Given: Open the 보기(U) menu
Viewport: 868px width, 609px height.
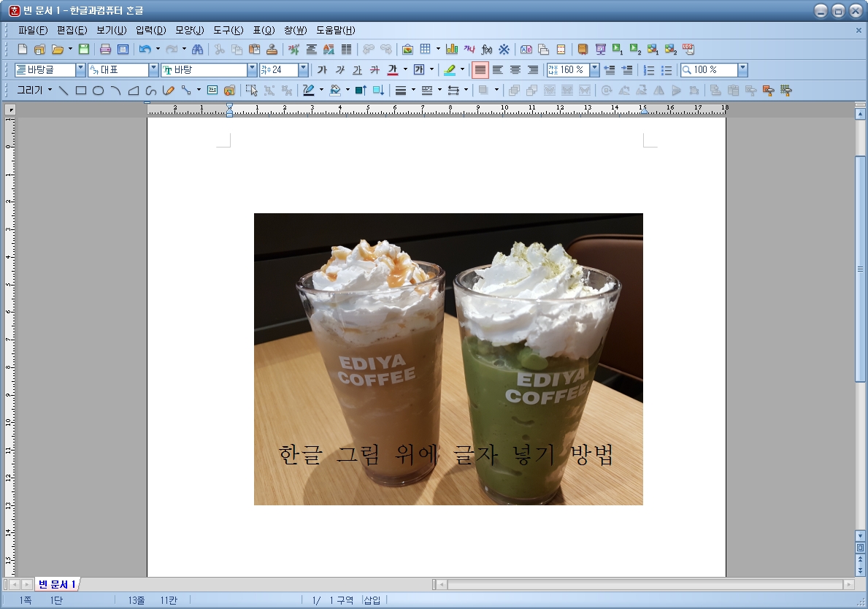Looking at the screenshot, I should coord(111,31).
